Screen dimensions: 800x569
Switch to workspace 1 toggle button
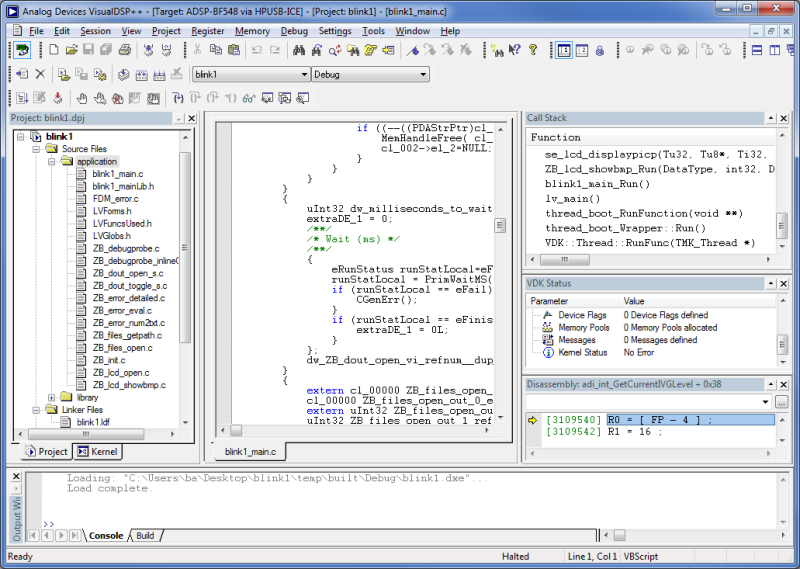(x=564, y=50)
